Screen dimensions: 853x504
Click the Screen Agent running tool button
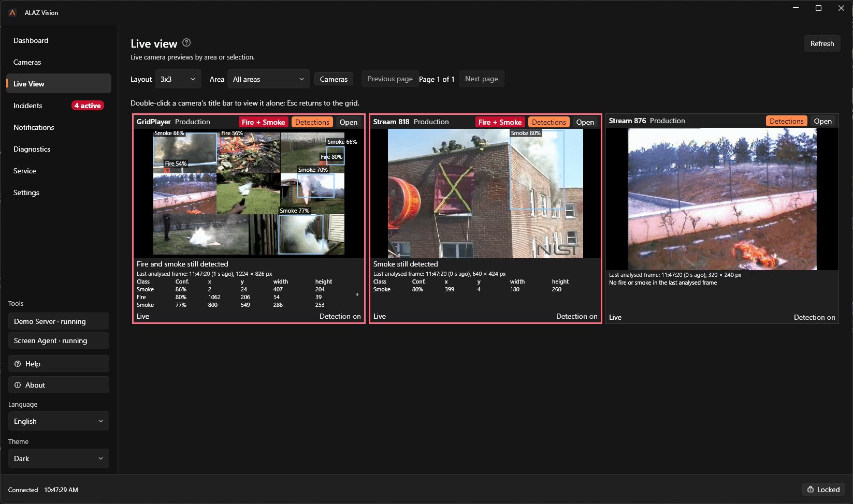(x=59, y=340)
